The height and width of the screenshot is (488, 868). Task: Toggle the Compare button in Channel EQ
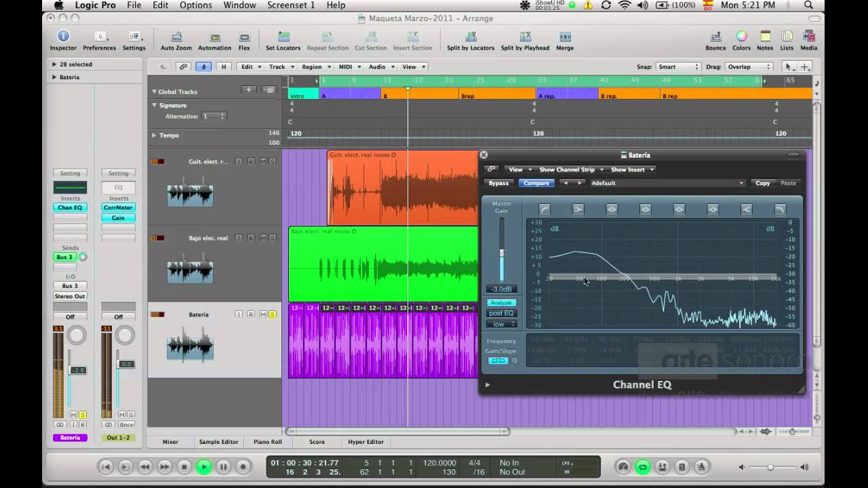tap(536, 183)
